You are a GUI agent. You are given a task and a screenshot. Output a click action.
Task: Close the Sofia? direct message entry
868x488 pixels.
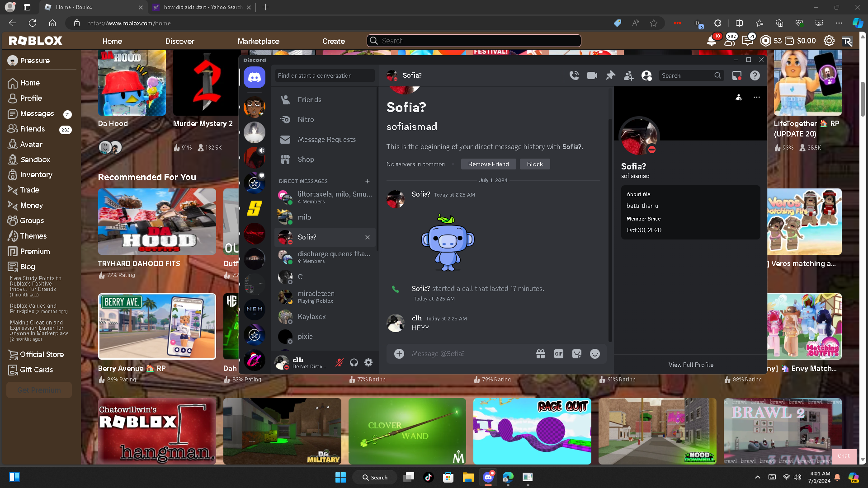coord(368,237)
